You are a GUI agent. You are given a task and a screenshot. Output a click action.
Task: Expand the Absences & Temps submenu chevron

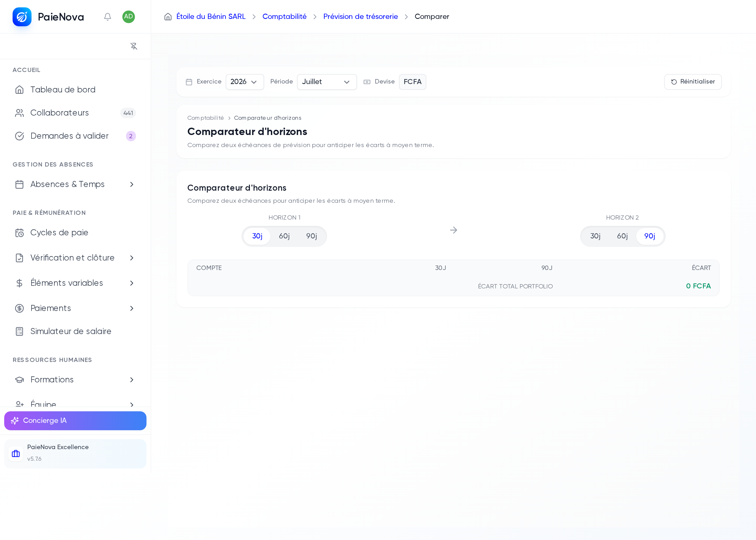pos(132,184)
